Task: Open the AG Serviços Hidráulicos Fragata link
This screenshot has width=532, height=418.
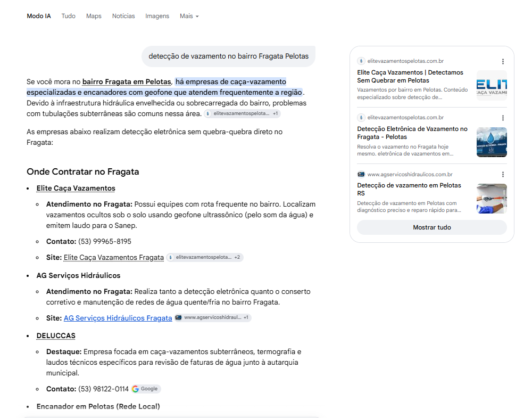Action: click(118, 318)
